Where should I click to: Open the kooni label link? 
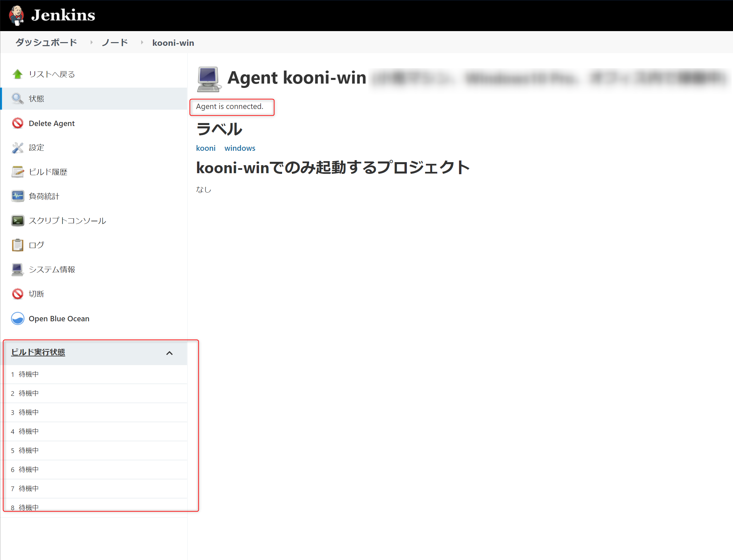[205, 148]
